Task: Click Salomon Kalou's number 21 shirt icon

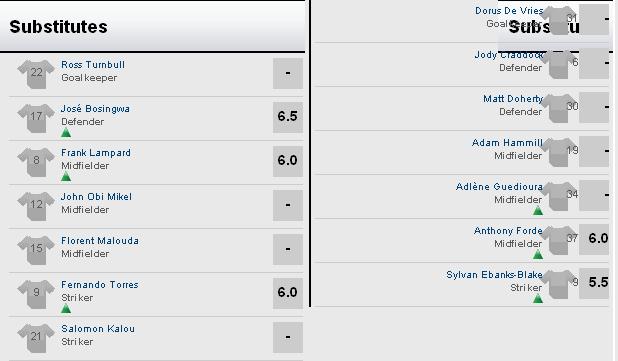Action: point(36,338)
